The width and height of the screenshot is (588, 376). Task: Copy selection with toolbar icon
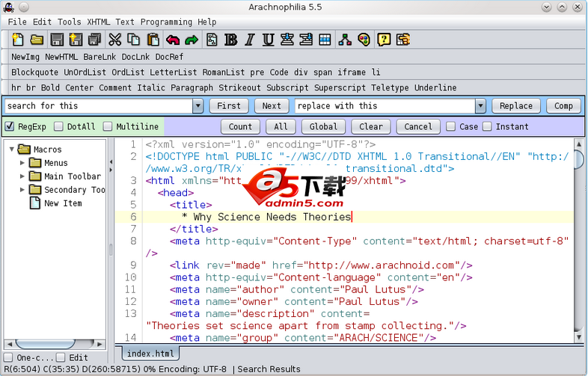133,40
